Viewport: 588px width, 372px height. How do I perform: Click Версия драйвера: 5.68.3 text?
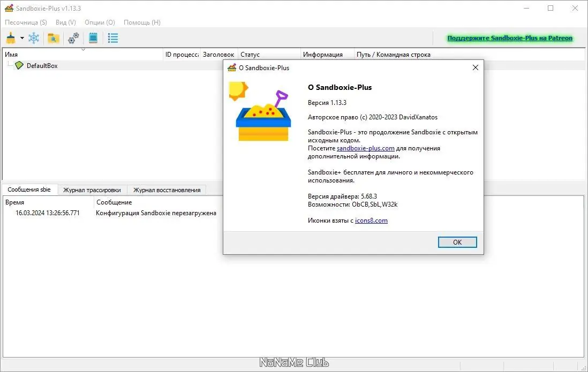(x=342, y=196)
